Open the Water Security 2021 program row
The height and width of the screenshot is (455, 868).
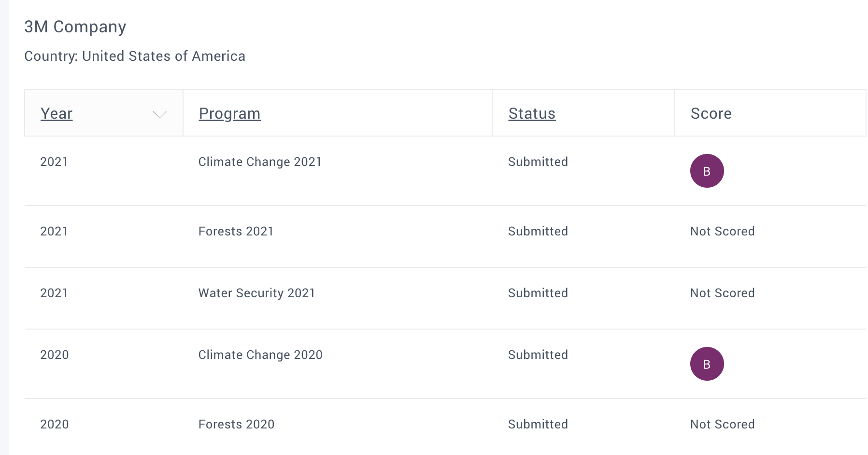pos(256,293)
